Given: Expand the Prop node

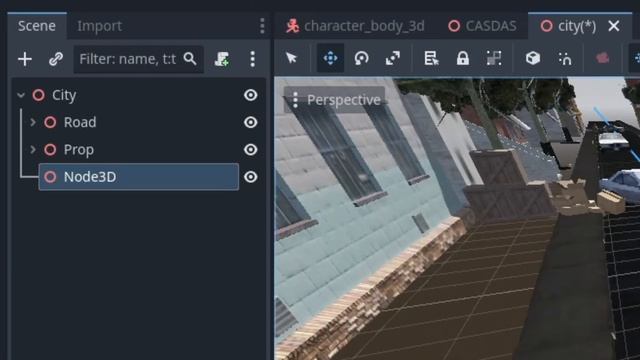Looking at the screenshot, I should [33, 150].
